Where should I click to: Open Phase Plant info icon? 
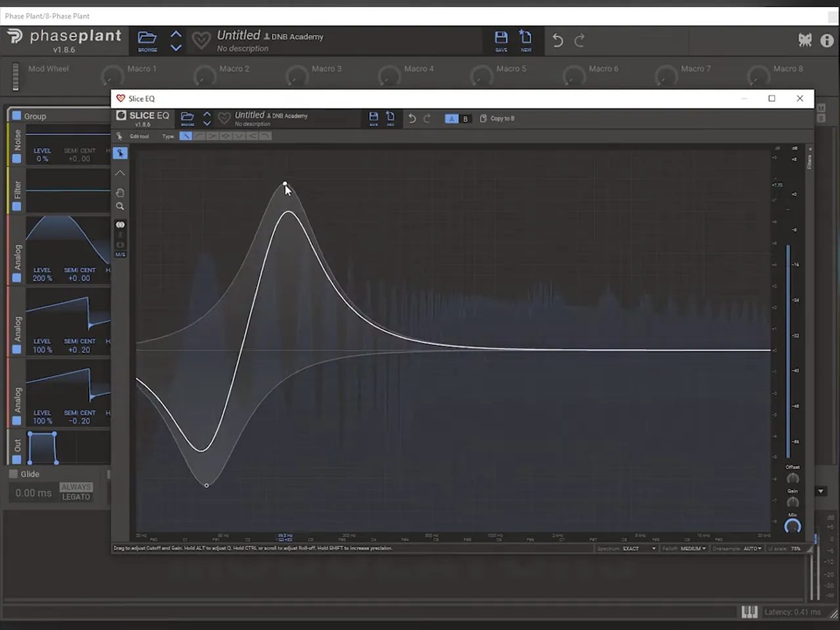pyautogui.click(x=826, y=41)
